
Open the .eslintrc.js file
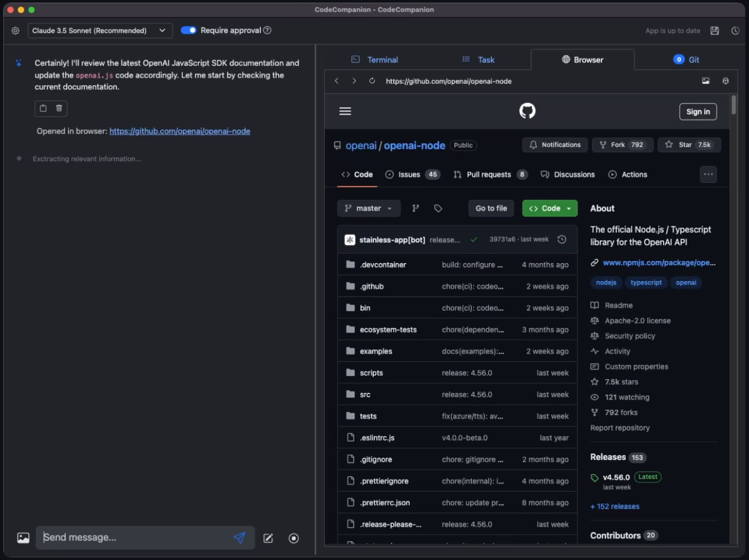coord(377,437)
